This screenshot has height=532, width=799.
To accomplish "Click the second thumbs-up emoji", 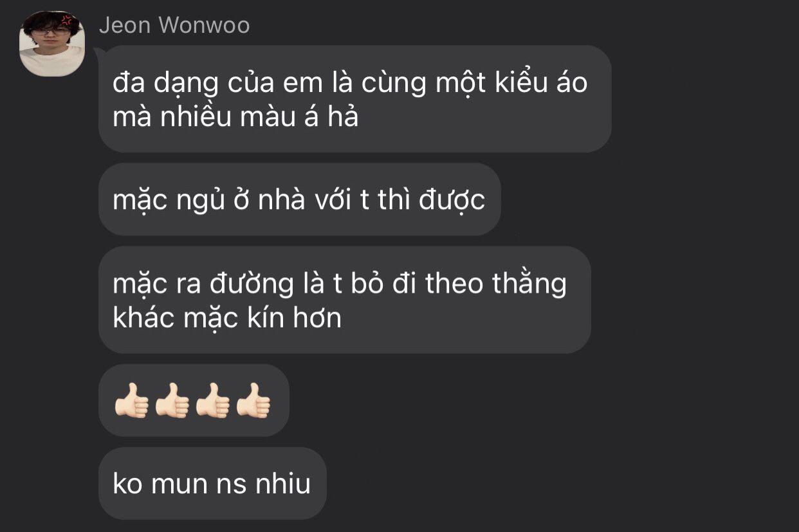I will click(172, 401).
